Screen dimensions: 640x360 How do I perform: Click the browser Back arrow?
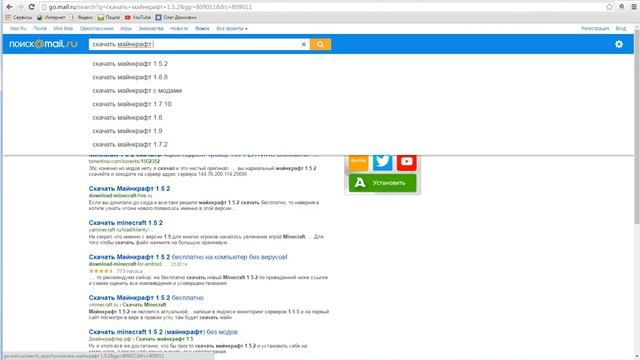[9, 7]
